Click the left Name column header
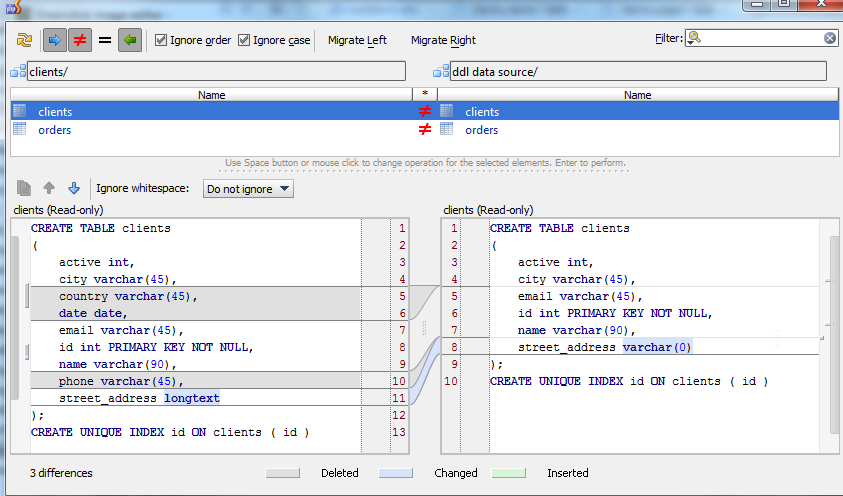The height and width of the screenshot is (496, 843). [211, 95]
